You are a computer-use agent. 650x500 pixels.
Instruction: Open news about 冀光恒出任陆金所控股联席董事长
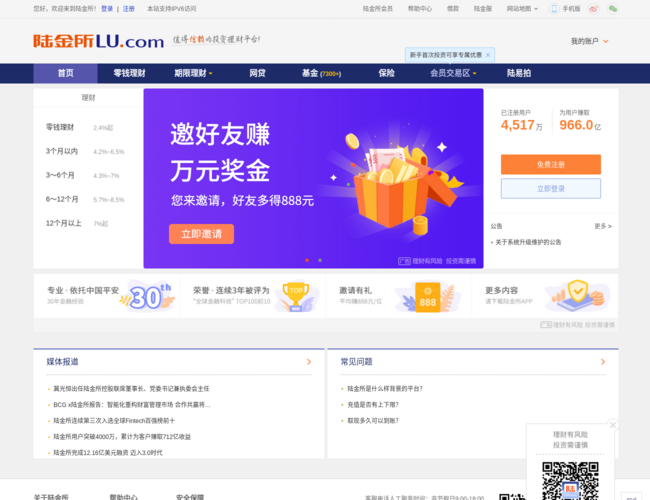[131, 389]
